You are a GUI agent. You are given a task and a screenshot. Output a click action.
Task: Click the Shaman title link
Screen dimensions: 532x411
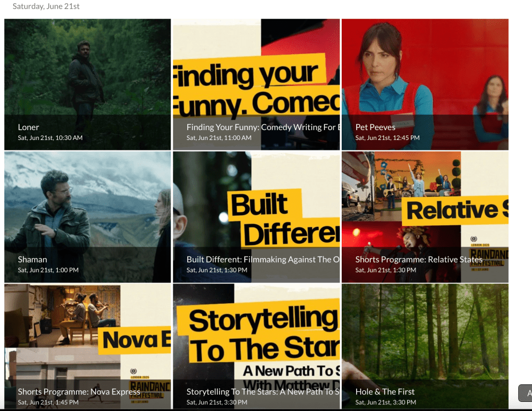click(x=32, y=260)
